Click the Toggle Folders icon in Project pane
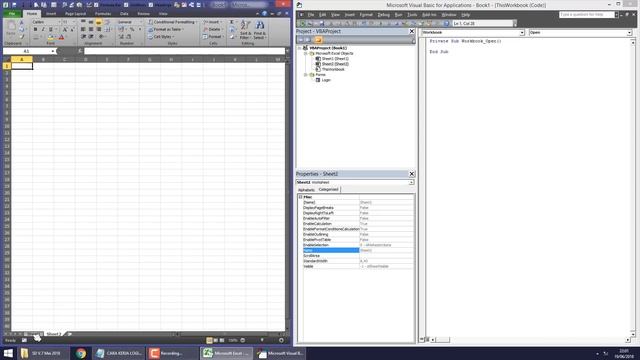The image size is (640, 360). [318, 40]
